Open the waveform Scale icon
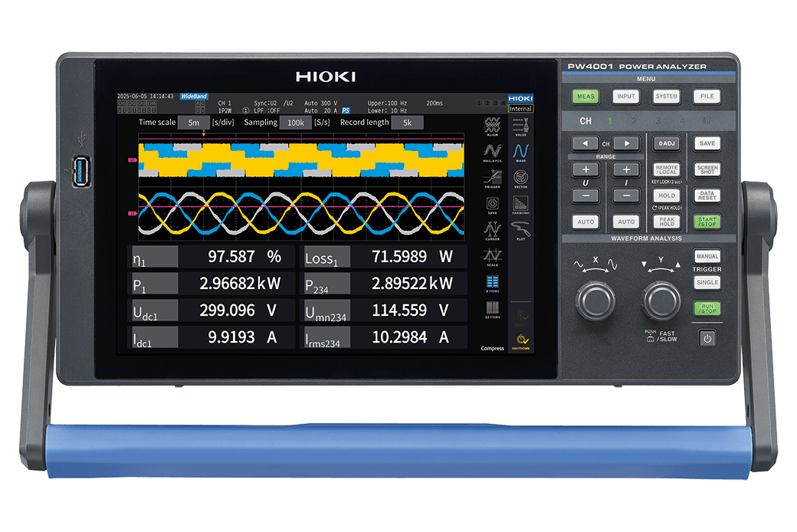Viewport: 797px width, 532px height. pos(492,256)
